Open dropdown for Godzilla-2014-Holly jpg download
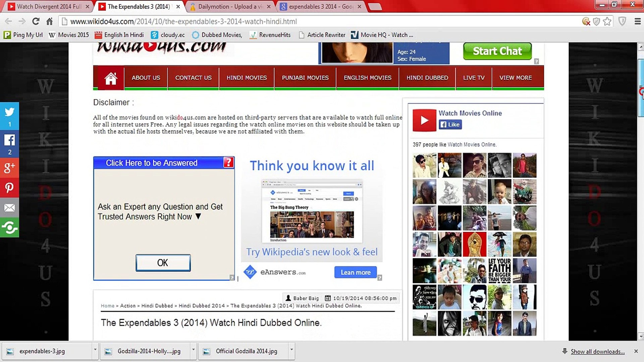 click(x=193, y=351)
